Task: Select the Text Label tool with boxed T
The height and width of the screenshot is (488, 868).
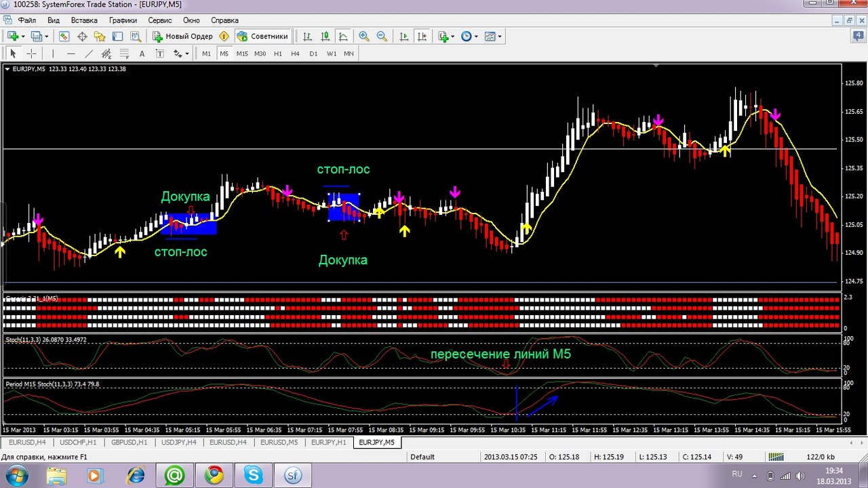Action: (x=159, y=54)
